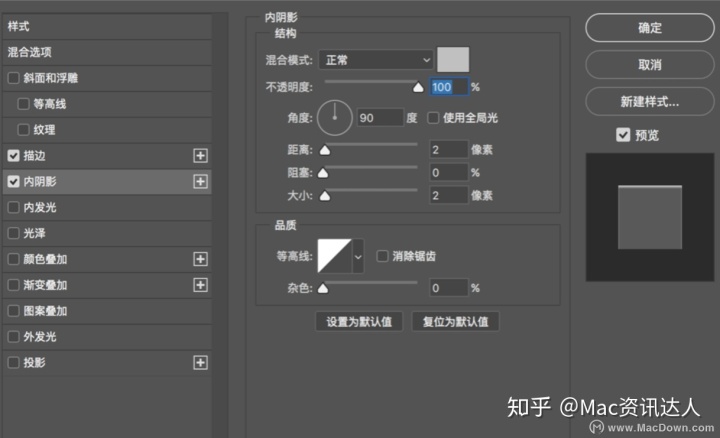Click the 取消 button
The height and width of the screenshot is (438, 720).
pyautogui.click(x=650, y=65)
